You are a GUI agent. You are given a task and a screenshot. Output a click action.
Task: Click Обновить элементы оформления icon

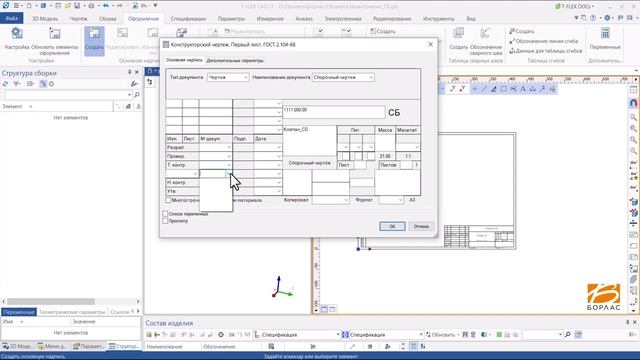pyautogui.click(x=55, y=34)
